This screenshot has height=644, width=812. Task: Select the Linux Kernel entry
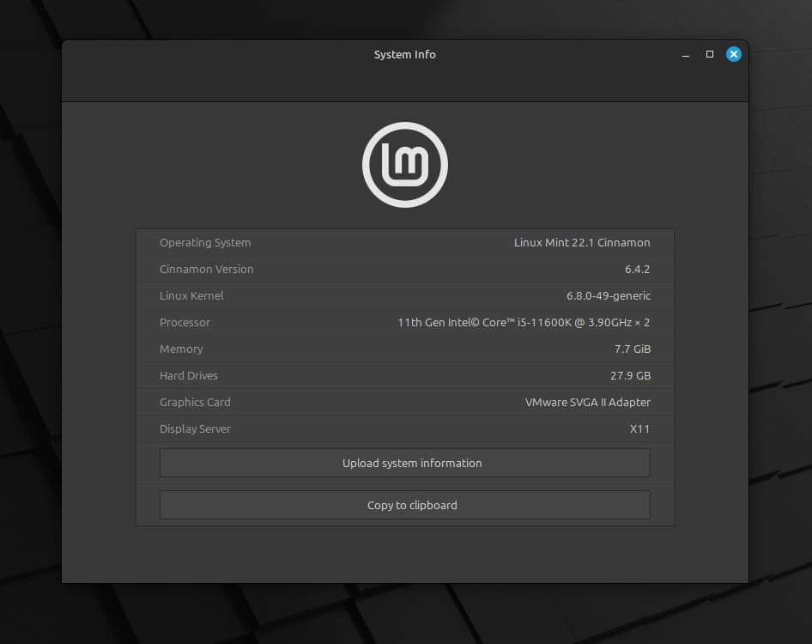click(x=404, y=295)
